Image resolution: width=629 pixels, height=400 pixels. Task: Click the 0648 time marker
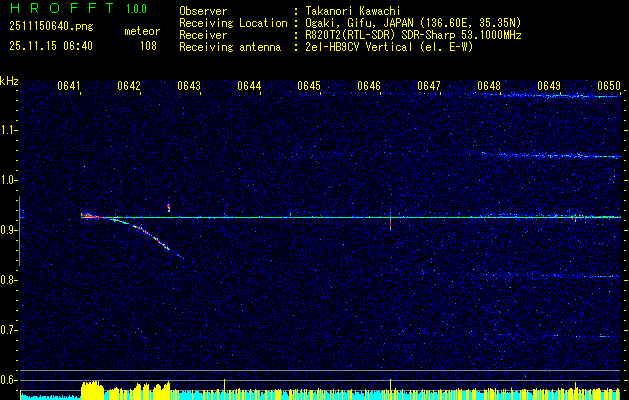tap(489, 86)
